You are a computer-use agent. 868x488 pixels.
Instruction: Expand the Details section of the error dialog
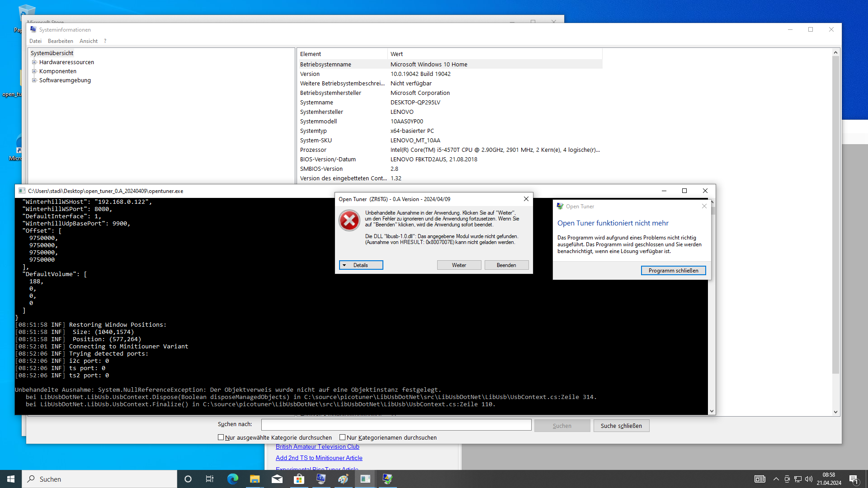(x=361, y=265)
